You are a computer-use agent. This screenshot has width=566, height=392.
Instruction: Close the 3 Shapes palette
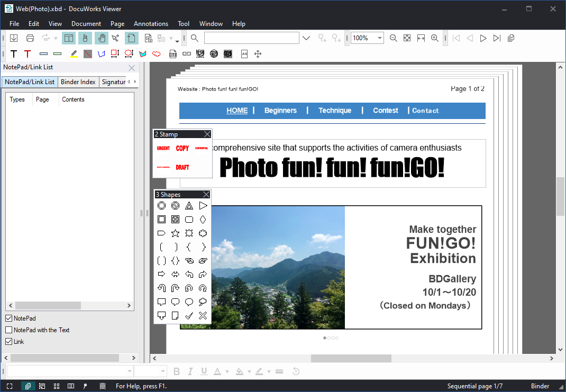click(206, 195)
